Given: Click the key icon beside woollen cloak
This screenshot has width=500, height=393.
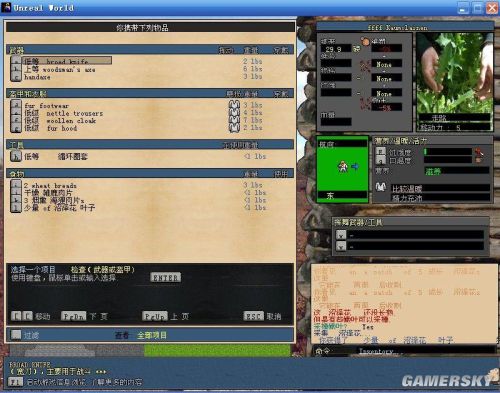Looking at the screenshot, I should 16,120.
